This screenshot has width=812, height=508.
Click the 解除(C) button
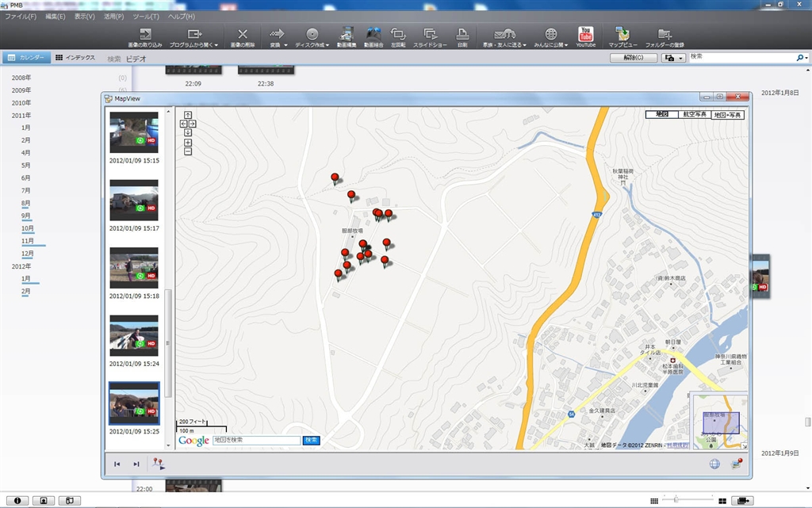[633, 58]
